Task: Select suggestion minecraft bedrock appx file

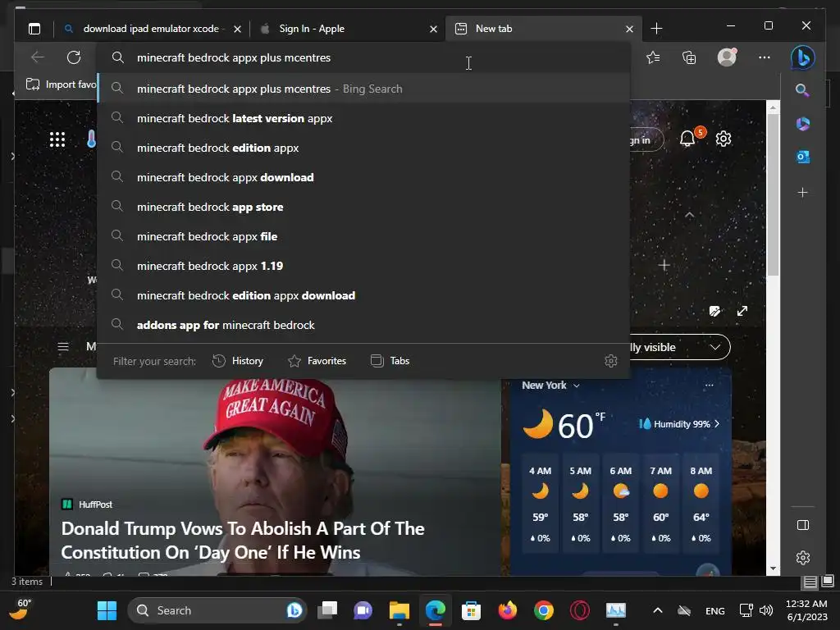Action: pyautogui.click(x=363, y=236)
